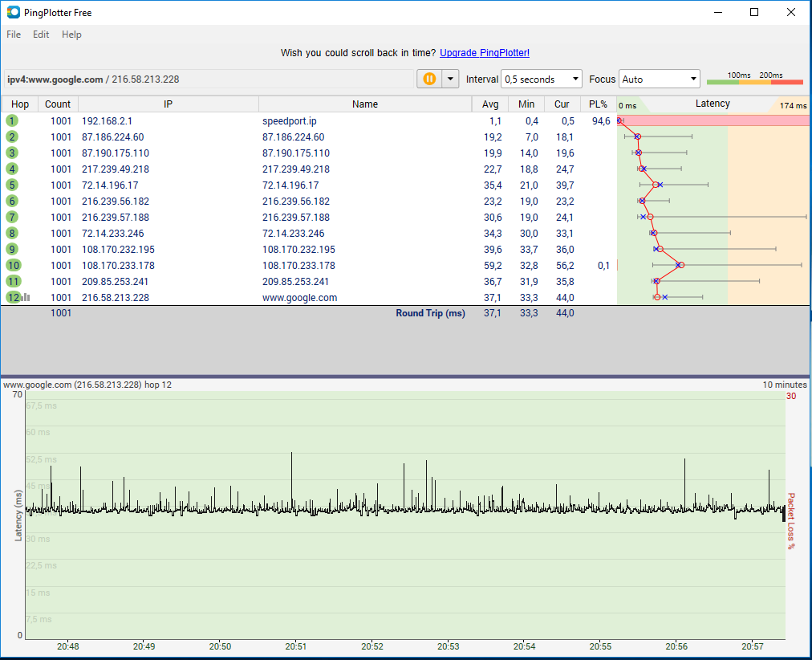The height and width of the screenshot is (660, 812).
Task: Click the hop 3 green number icon
Action: (x=12, y=153)
